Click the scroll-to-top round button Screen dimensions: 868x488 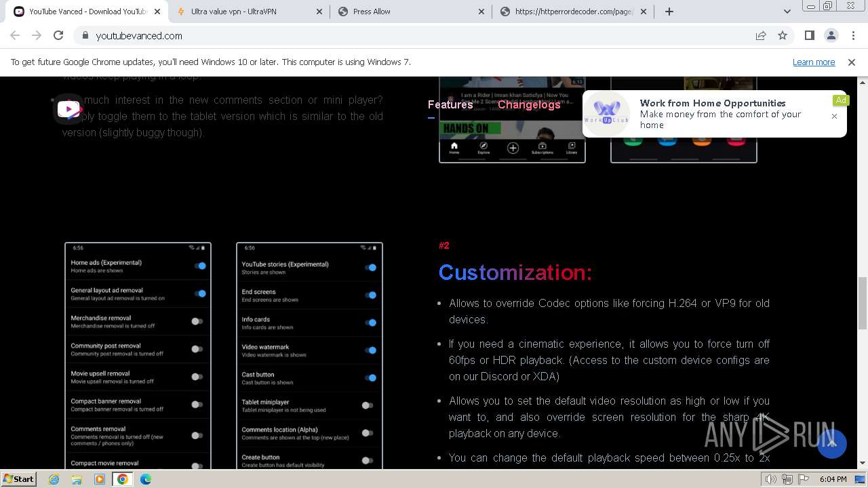click(x=832, y=444)
